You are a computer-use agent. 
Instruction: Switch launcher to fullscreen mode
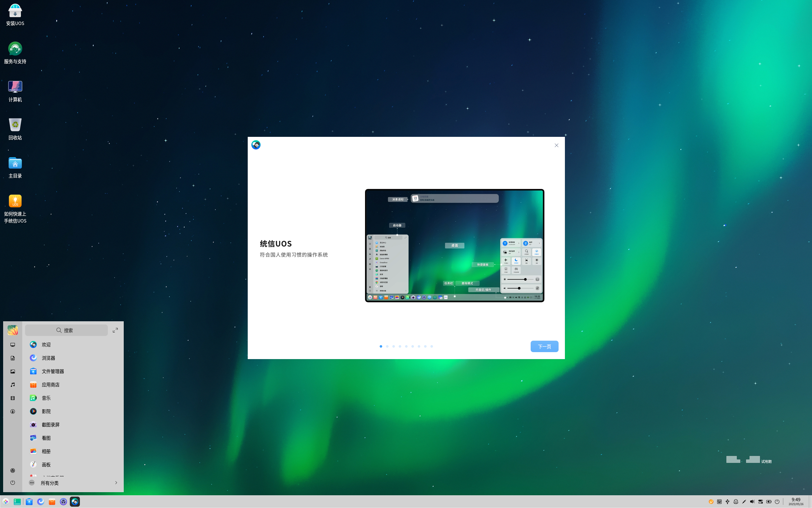coord(115,330)
